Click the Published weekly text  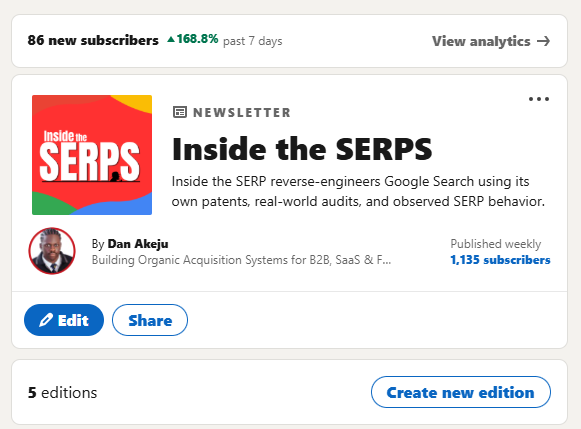coord(496,244)
